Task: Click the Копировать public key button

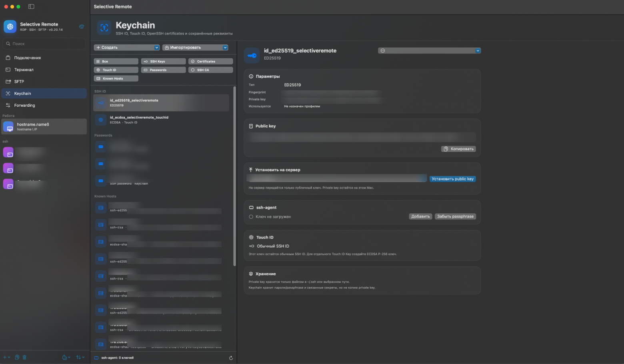Action: [x=458, y=149]
